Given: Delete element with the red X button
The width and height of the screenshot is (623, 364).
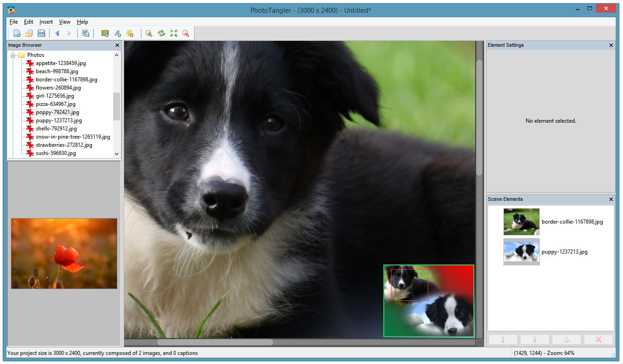Looking at the screenshot, I should [x=598, y=339].
